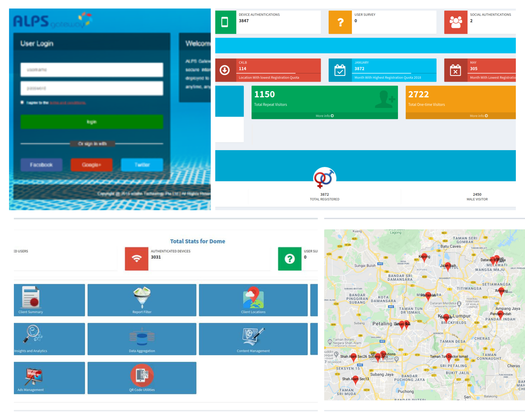Sign in with the Facebook button
525x420 pixels.
tap(41, 165)
